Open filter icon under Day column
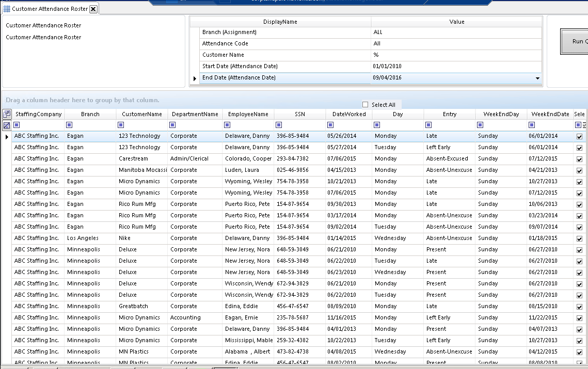The width and height of the screenshot is (588, 369). coord(377,125)
